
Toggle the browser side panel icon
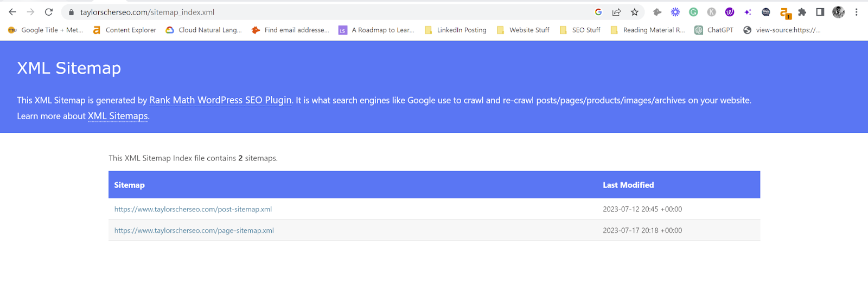(820, 12)
